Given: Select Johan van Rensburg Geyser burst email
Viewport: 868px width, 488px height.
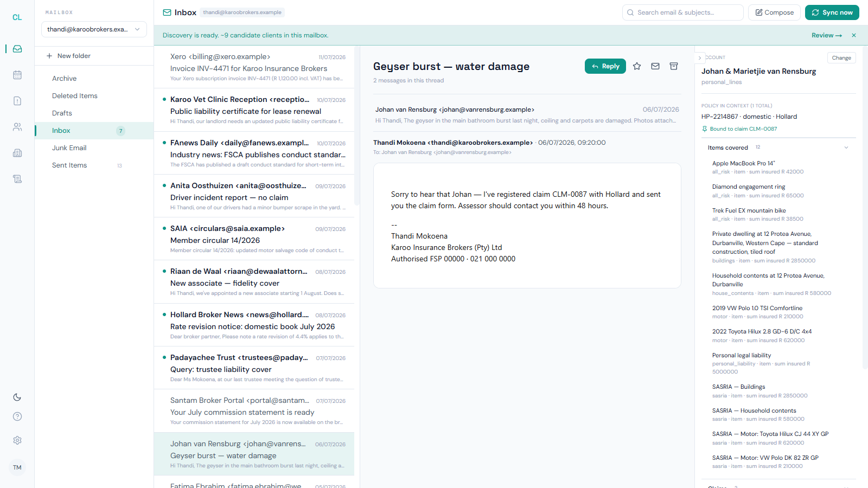Looking at the screenshot, I should (254, 454).
